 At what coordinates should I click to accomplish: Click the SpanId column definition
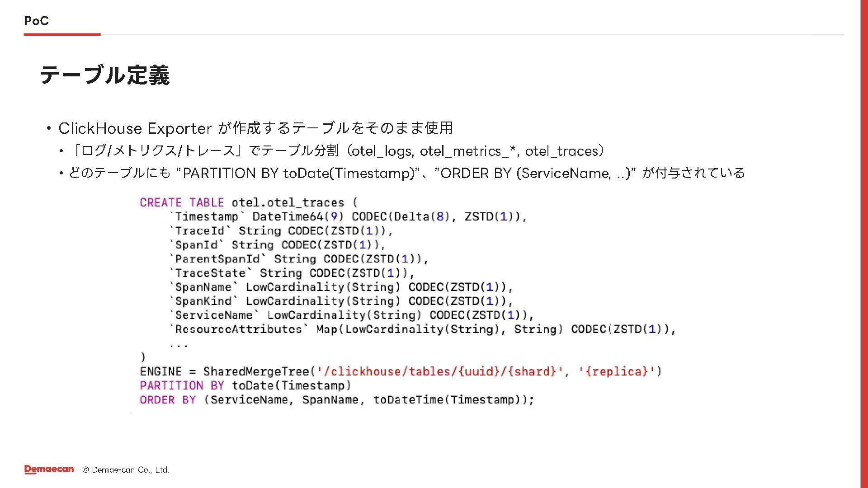(x=278, y=245)
